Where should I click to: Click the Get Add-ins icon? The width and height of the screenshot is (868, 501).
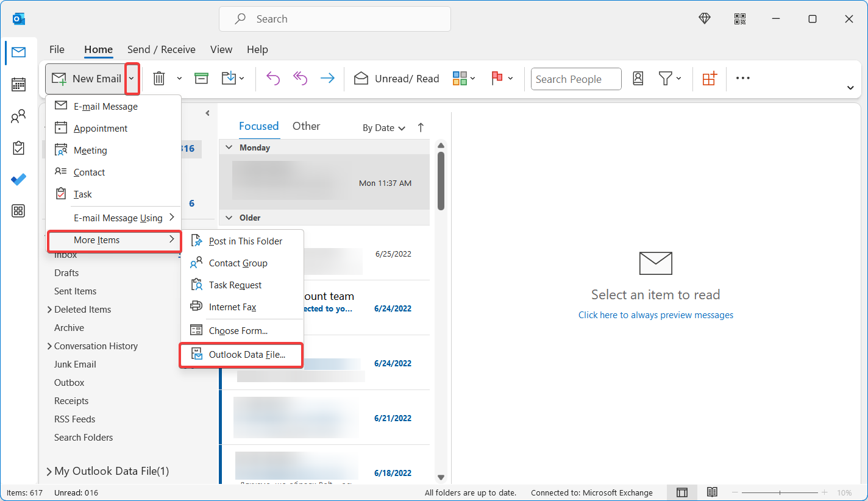tap(710, 78)
